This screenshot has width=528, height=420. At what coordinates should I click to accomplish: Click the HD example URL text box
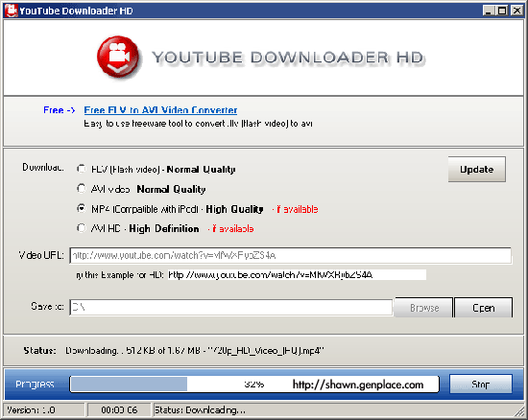[297, 275]
